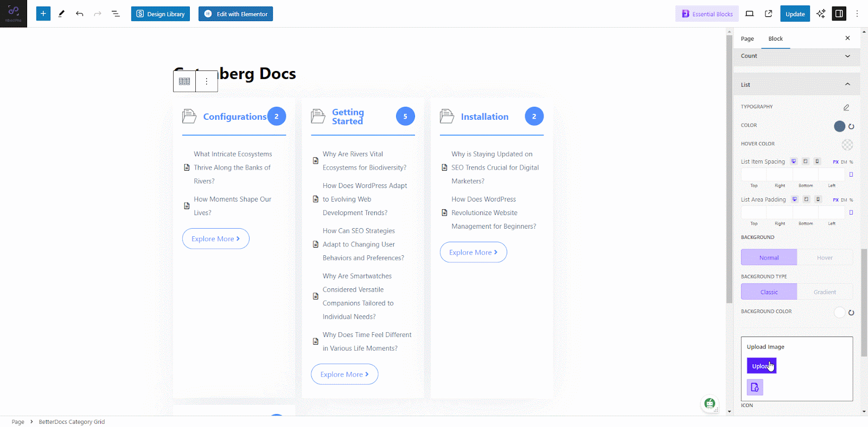Click the Page breadcrumb in footer
Image resolution: width=868 pixels, height=427 pixels.
pyautogui.click(x=18, y=422)
